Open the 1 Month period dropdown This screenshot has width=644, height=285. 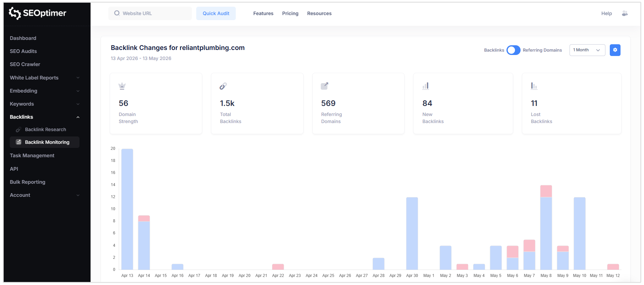coord(587,50)
